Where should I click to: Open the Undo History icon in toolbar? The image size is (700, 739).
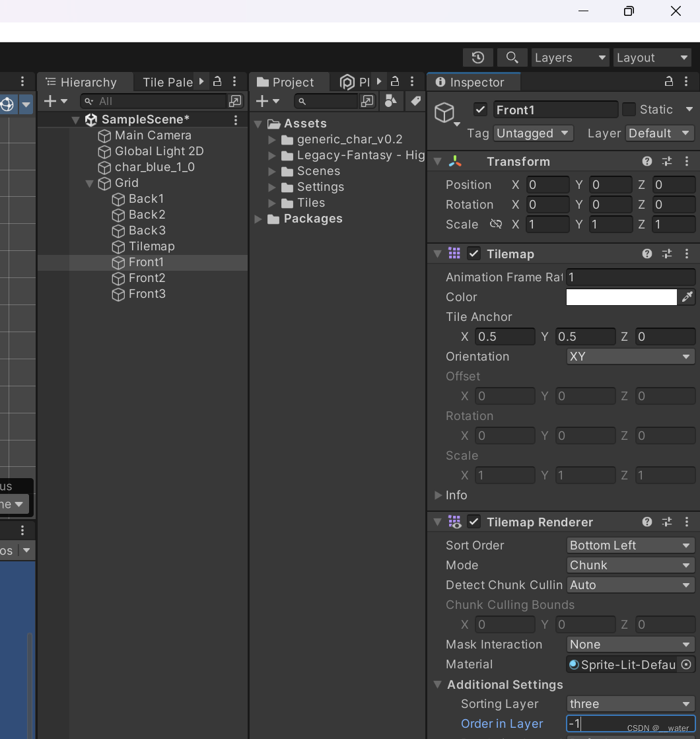478,57
